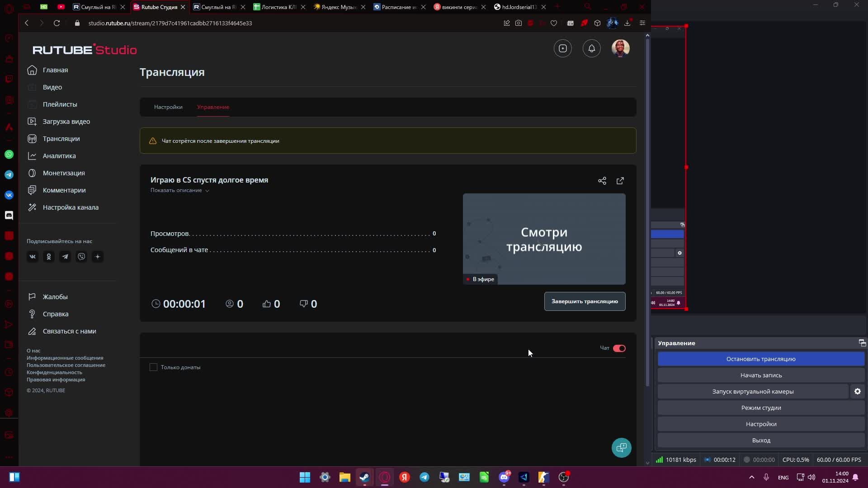Go back in browser history
The image size is (868, 488).
[x=27, y=23]
